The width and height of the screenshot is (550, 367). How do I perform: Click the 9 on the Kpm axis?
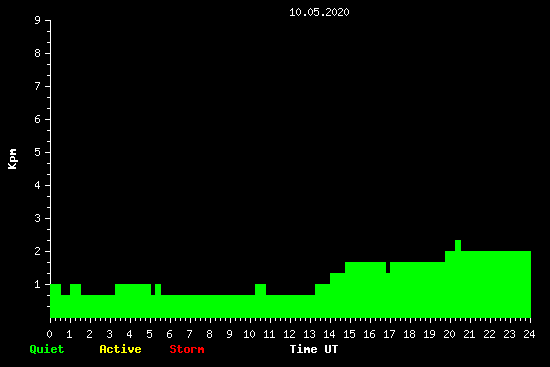[38, 20]
